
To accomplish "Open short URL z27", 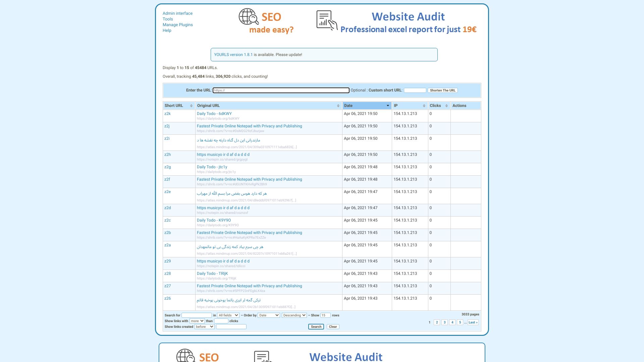I will click(x=167, y=286).
